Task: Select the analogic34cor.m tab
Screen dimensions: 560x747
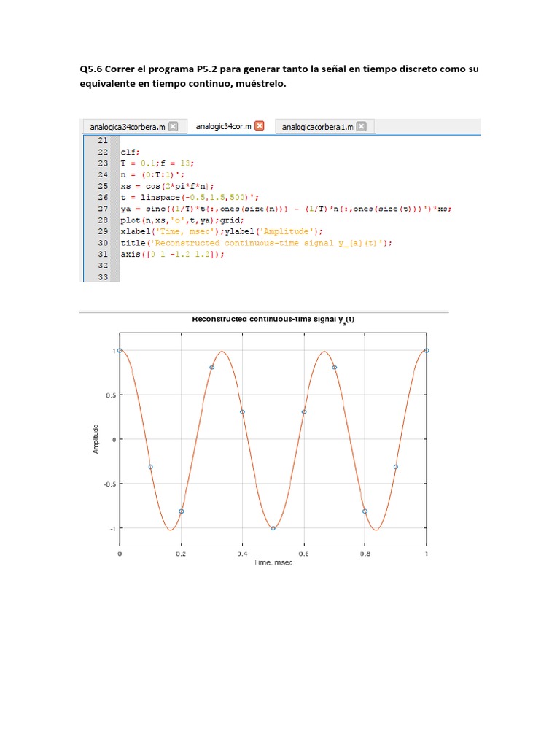Action: 224,126
